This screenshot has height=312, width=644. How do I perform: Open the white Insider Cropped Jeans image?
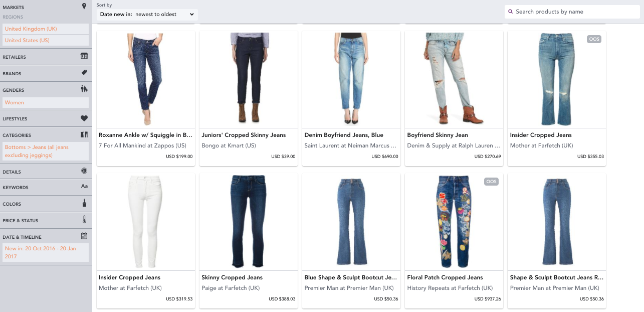coord(146,222)
